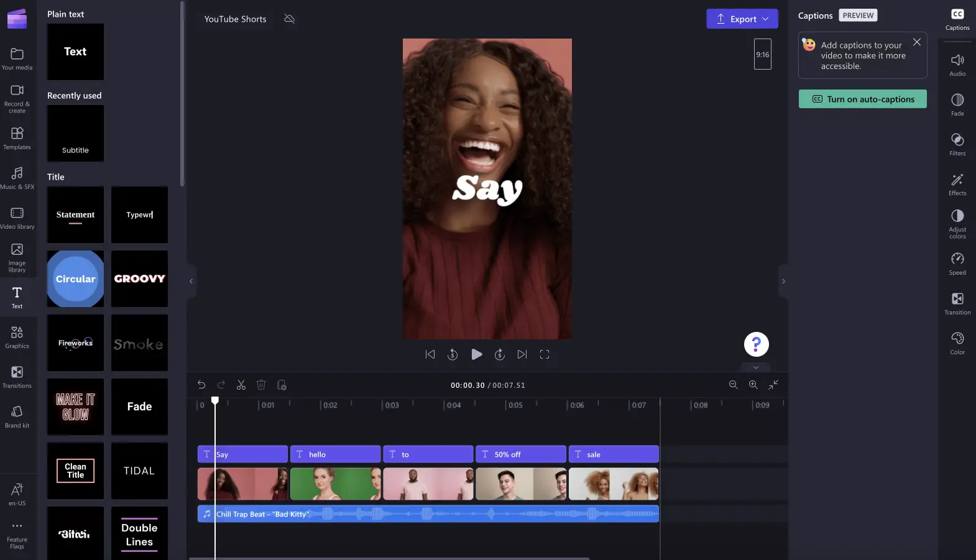Rewind five seconds

click(x=453, y=354)
